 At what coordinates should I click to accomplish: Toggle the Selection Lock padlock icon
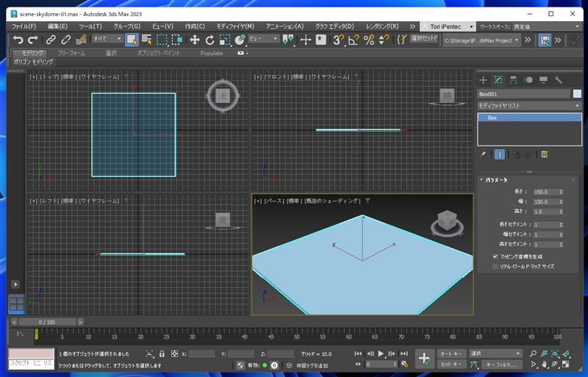tap(162, 353)
